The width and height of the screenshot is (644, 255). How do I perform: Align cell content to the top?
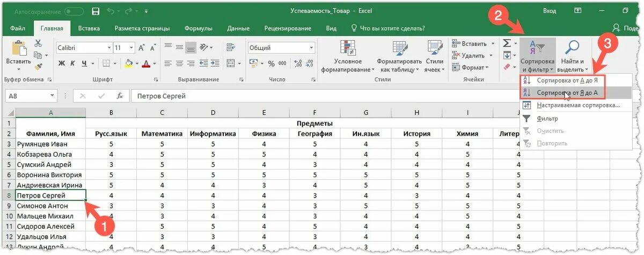pos(168,46)
